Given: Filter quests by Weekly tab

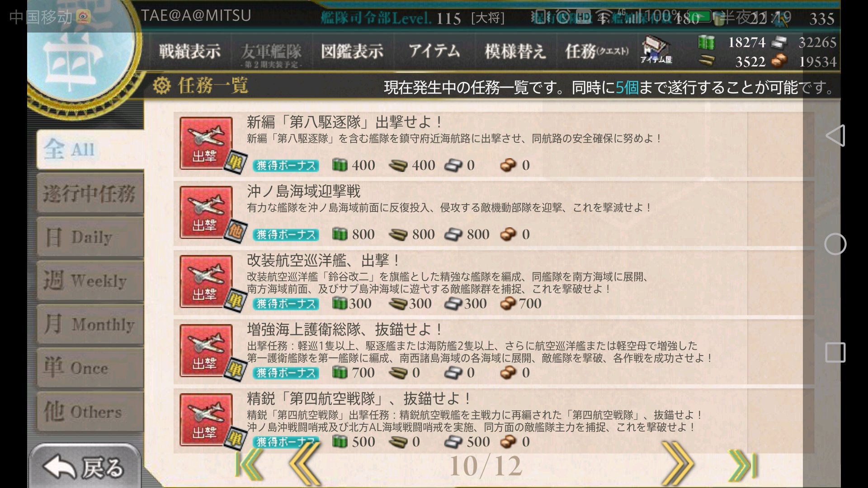Looking at the screenshot, I should [90, 281].
